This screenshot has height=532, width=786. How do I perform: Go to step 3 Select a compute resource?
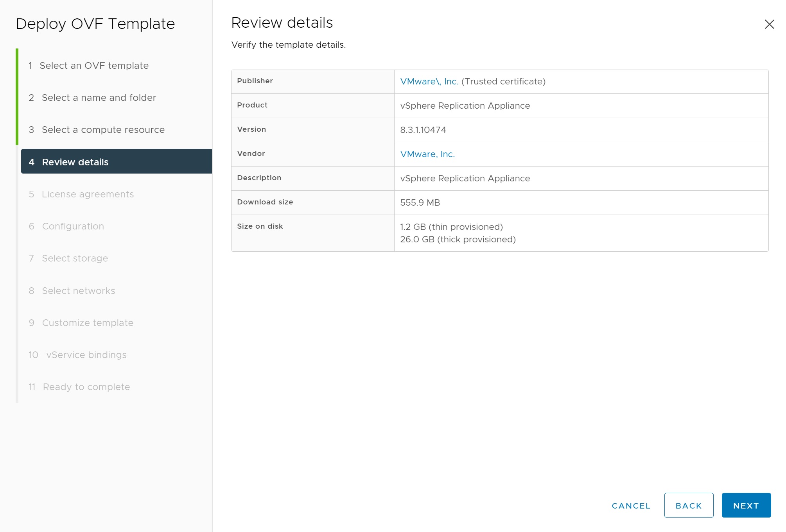[103, 130]
